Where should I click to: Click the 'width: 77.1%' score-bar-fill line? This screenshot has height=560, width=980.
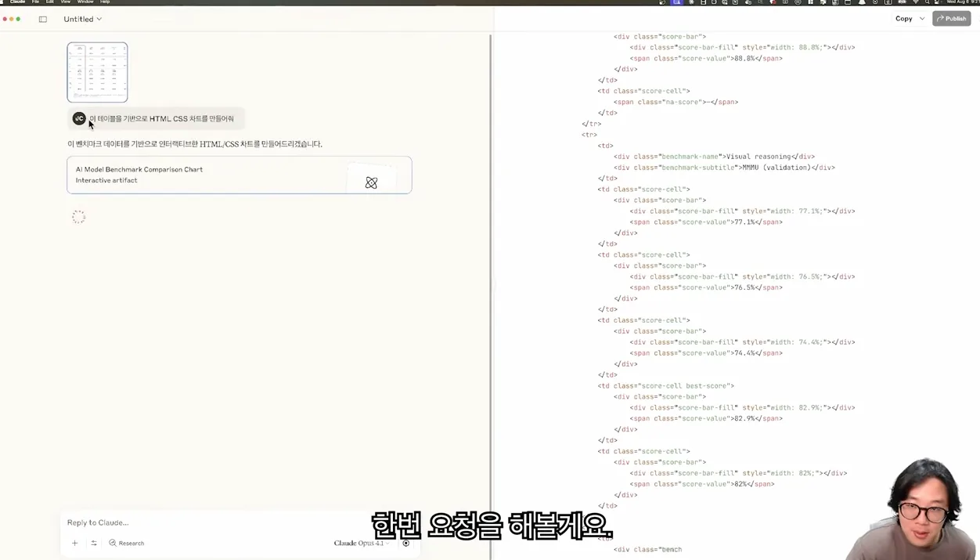742,211
